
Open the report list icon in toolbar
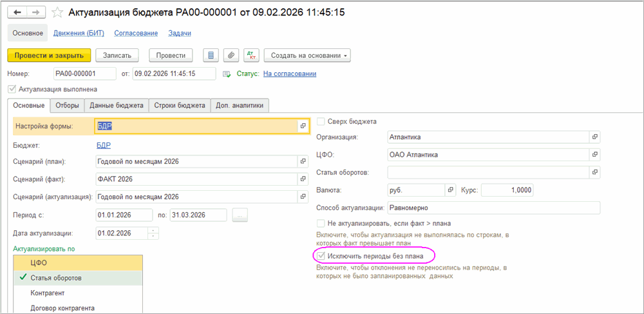pos(210,55)
